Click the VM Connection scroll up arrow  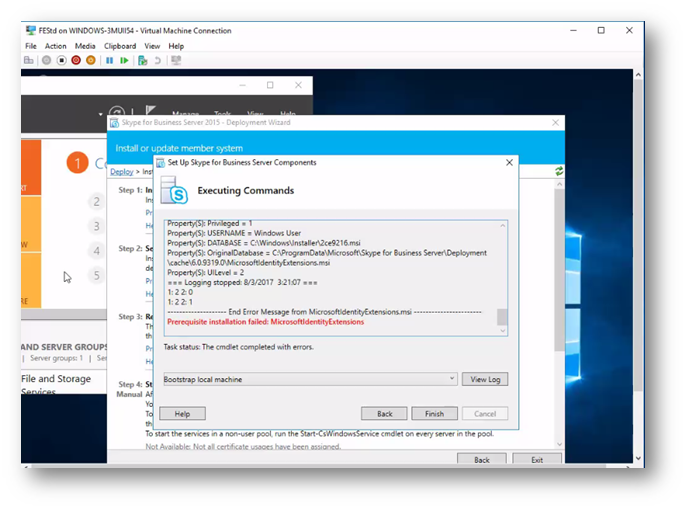638,75
